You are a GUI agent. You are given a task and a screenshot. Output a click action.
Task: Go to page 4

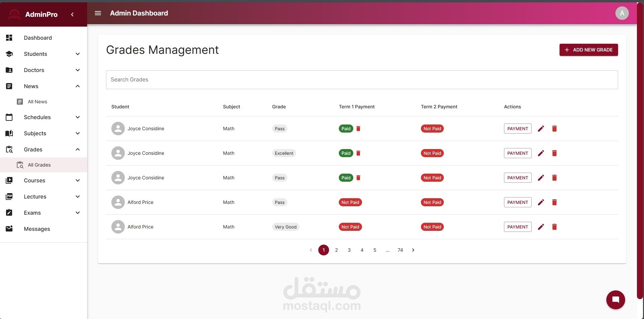tap(362, 250)
